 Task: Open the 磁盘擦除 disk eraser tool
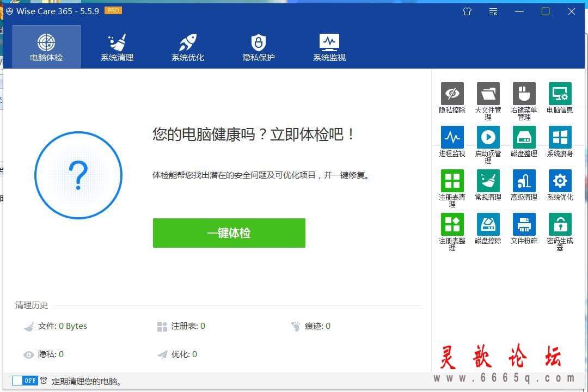488,224
